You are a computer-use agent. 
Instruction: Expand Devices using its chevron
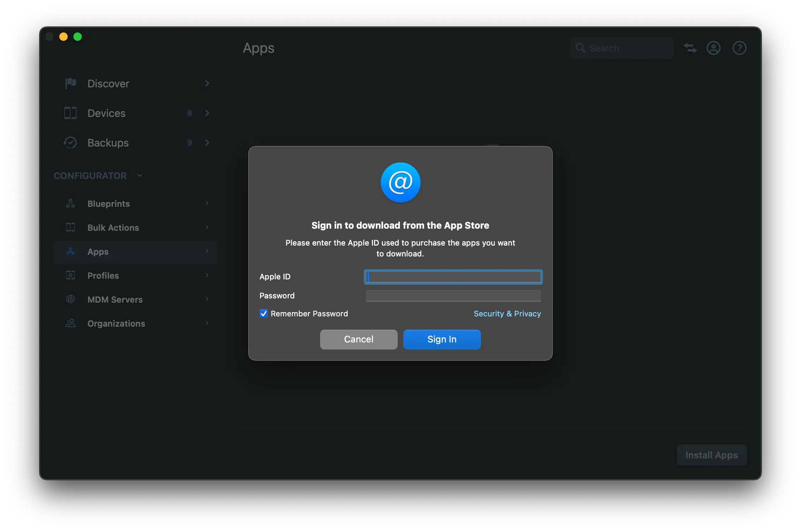tap(207, 113)
